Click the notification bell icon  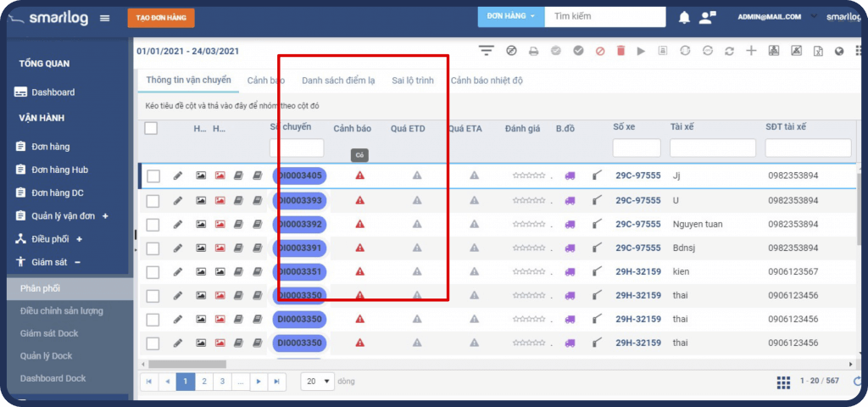click(684, 17)
